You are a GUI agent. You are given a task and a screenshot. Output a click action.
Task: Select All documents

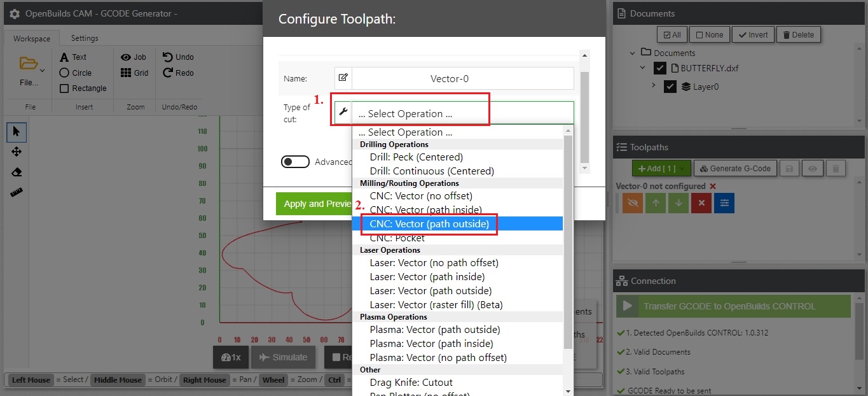click(672, 35)
